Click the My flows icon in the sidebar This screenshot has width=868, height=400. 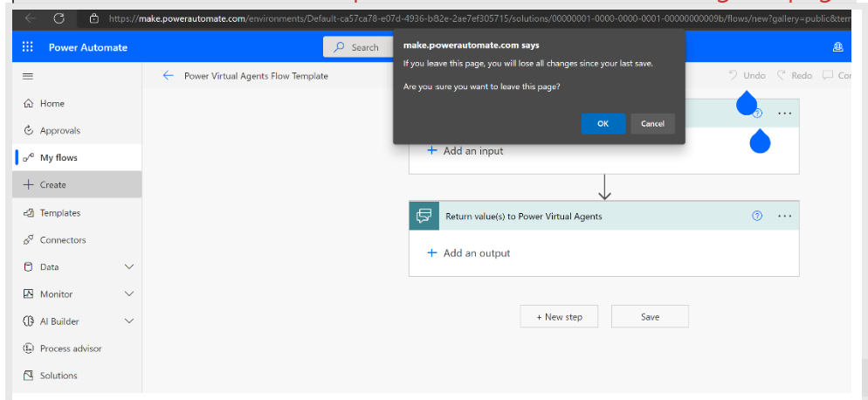click(28, 158)
